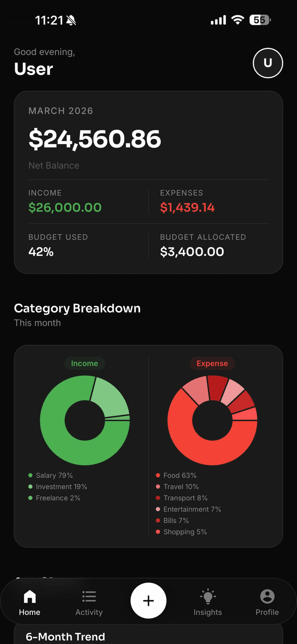Open the 6-Month Trend card
The height and width of the screenshot is (644, 297).
[x=65, y=636]
